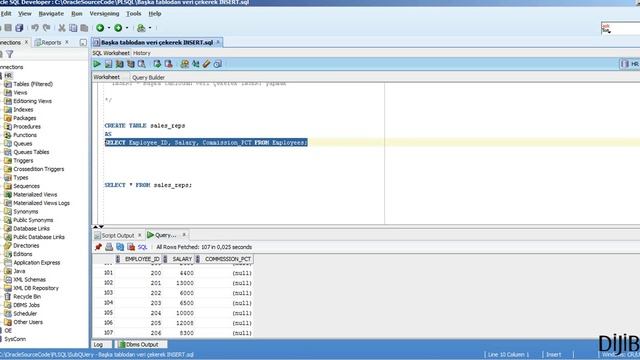Navigate back with green arrow button
Screen dimensions: 640x360
[100, 28]
